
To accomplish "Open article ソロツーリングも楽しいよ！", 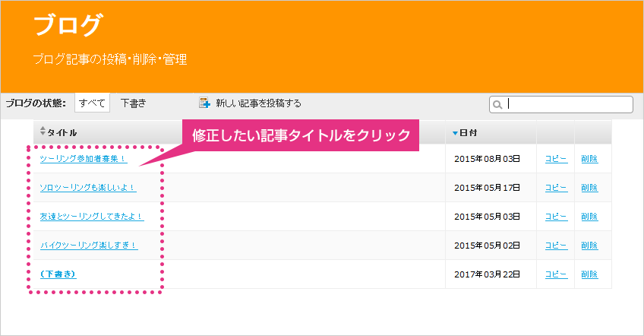I will (x=88, y=188).
